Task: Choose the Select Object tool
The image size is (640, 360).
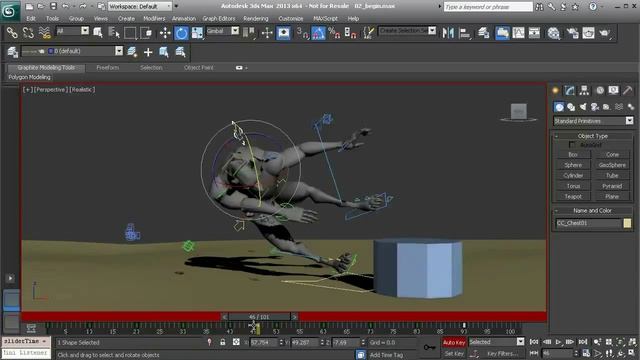Action: click(x=98, y=33)
